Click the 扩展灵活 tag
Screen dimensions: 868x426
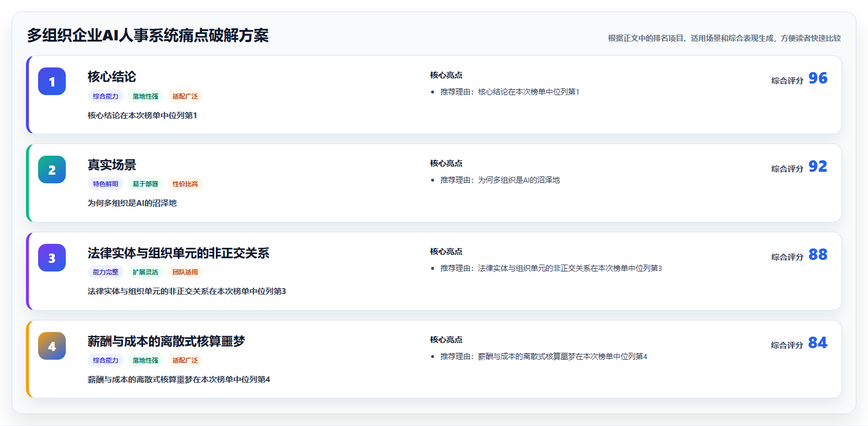coord(145,273)
